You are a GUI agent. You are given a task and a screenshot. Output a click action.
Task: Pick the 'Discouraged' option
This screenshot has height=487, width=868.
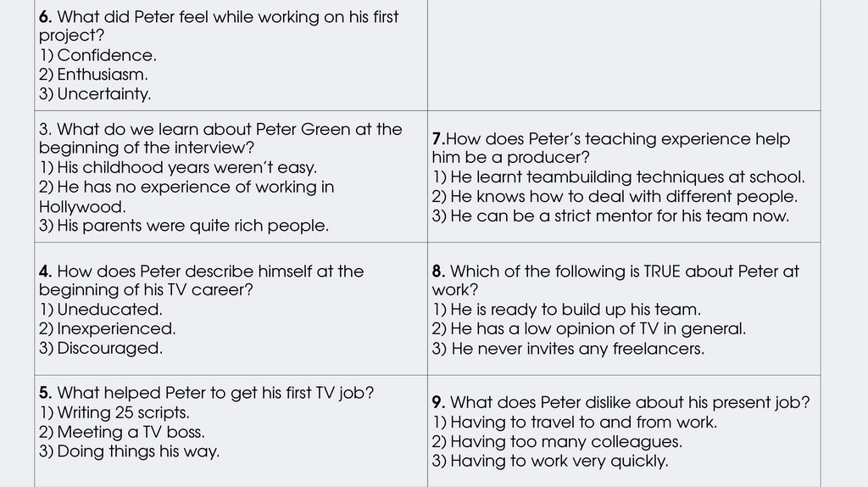101,348
